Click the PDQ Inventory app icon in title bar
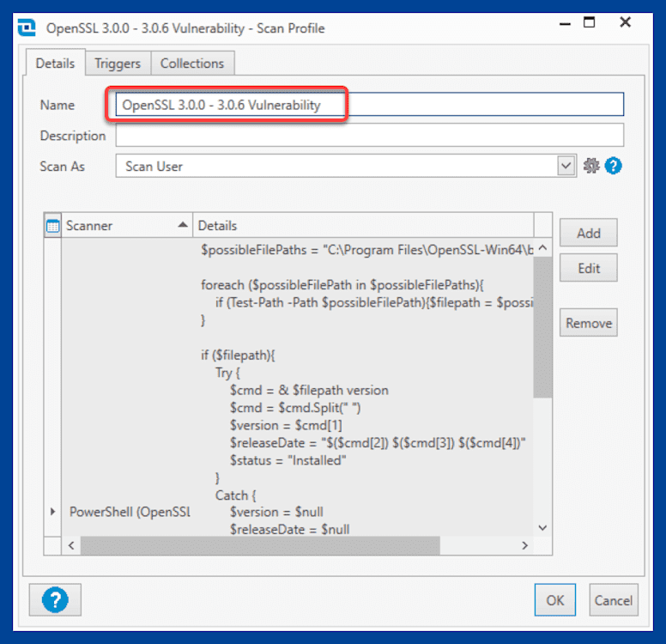Image resolution: width=666 pixels, height=644 pixels. pos(27,28)
